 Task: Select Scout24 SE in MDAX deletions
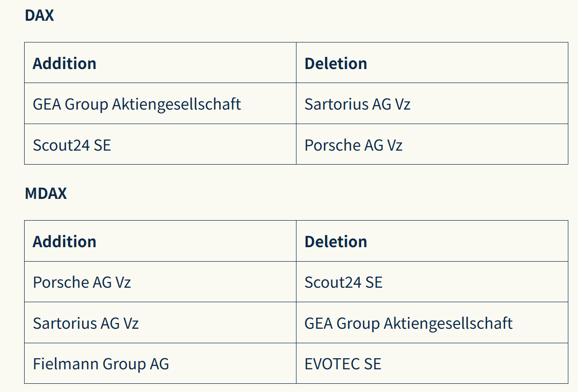pyautogui.click(x=343, y=282)
